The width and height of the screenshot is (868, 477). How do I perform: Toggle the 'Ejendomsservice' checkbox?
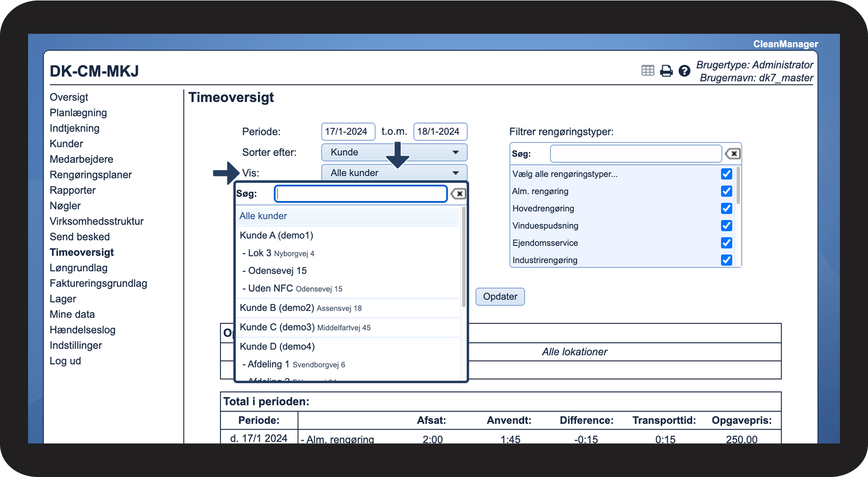[727, 243]
